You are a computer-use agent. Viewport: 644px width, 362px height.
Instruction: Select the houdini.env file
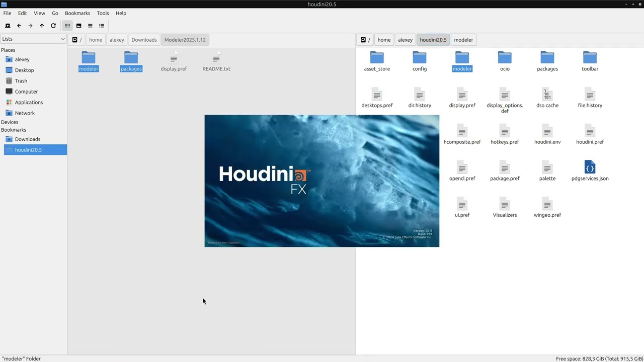(x=547, y=135)
